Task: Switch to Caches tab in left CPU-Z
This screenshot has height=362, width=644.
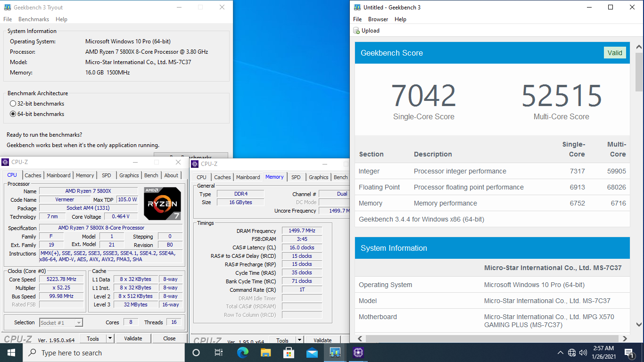Action: point(33,175)
